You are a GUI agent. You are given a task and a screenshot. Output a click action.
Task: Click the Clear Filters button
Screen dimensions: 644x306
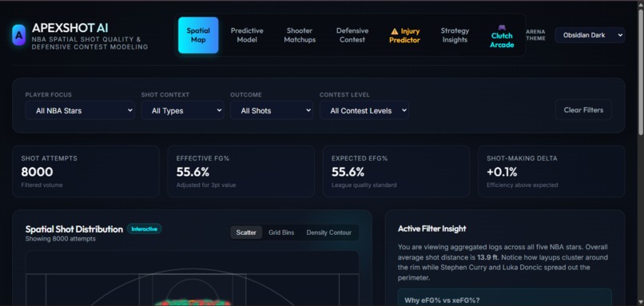(583, 110)
